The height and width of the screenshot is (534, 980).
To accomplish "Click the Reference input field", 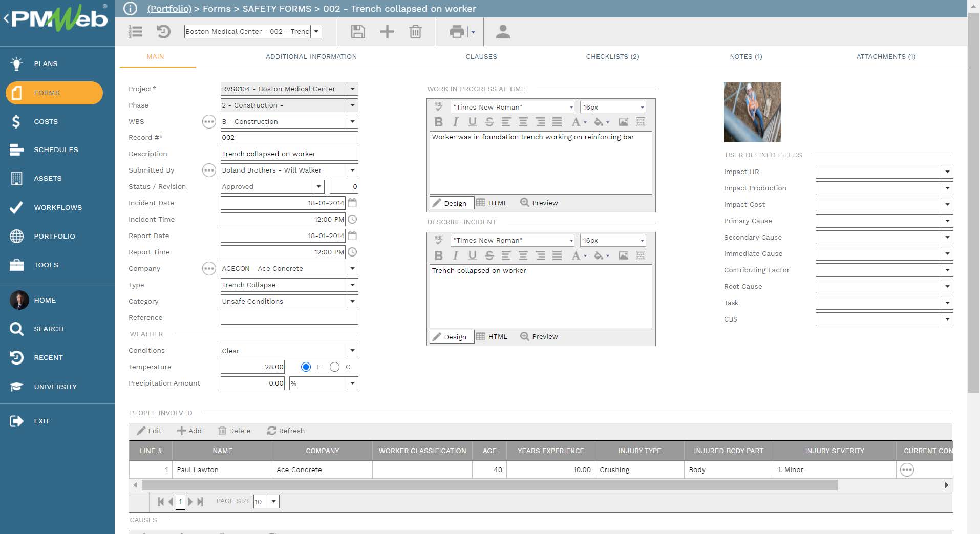I will [x=289, y=317].
